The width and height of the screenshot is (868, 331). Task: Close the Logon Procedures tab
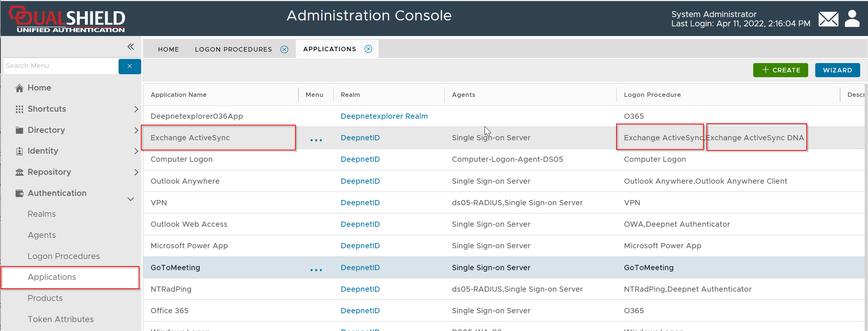(x=284, y=49)
